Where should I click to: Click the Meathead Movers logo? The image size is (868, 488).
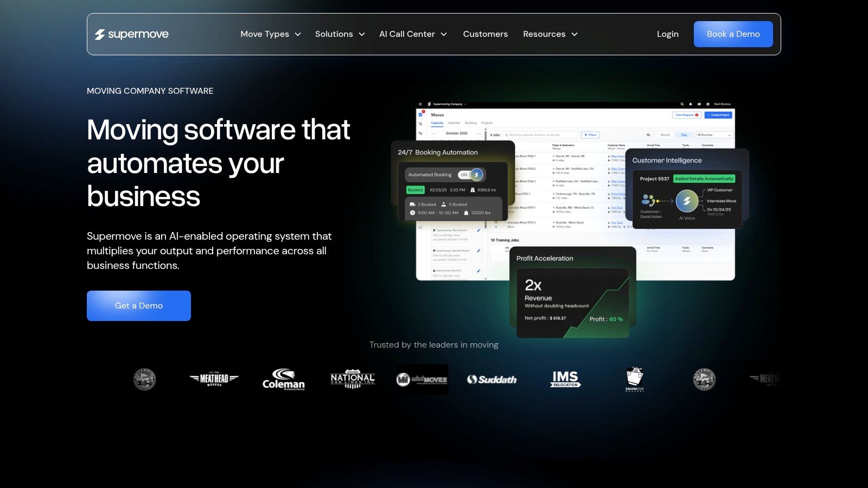click(x=214, y=379)
